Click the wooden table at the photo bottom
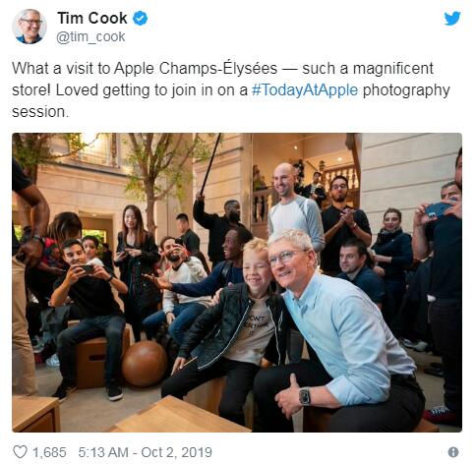 [x=177, y=416]
